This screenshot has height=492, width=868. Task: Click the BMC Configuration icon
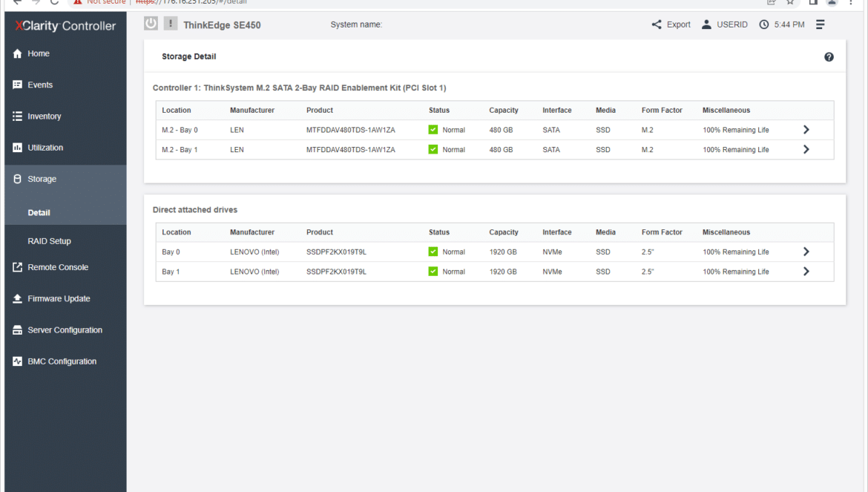click(17, 361)
